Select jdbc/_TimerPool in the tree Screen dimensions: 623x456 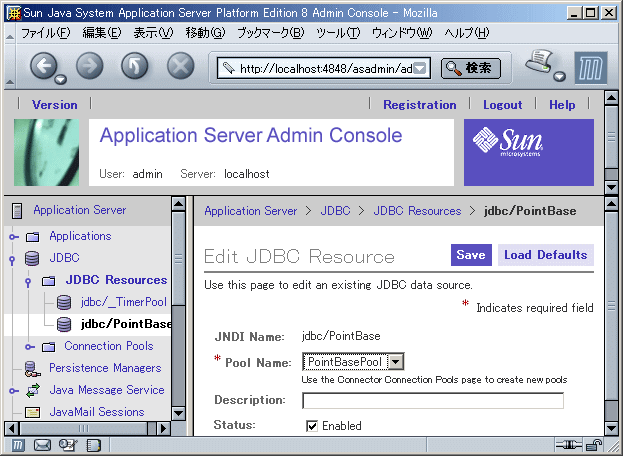tap(124, 302)
